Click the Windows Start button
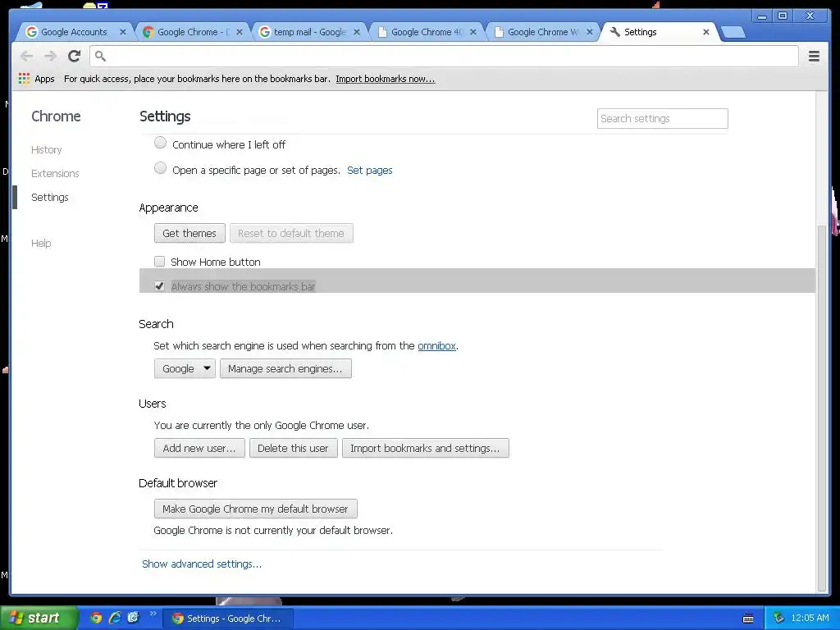The image size is (840, 630). click(x=39, y=618)
